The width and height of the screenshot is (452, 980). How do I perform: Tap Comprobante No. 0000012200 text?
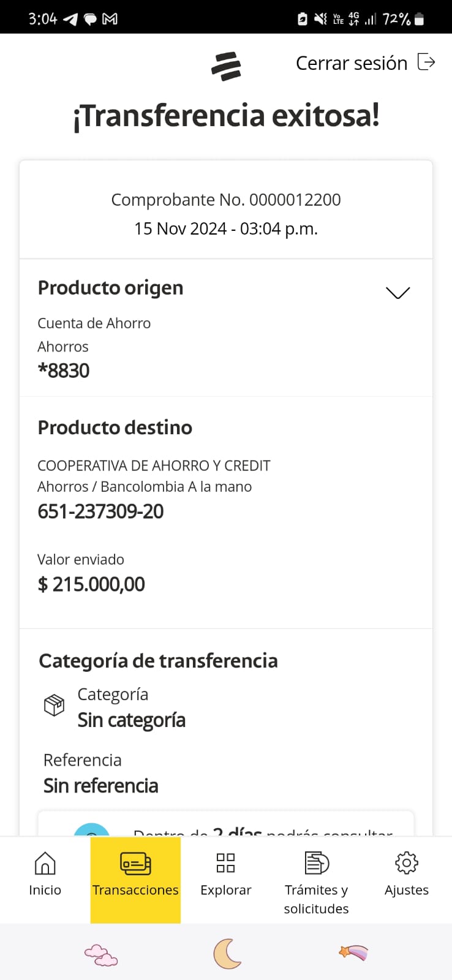click(226, 200)
